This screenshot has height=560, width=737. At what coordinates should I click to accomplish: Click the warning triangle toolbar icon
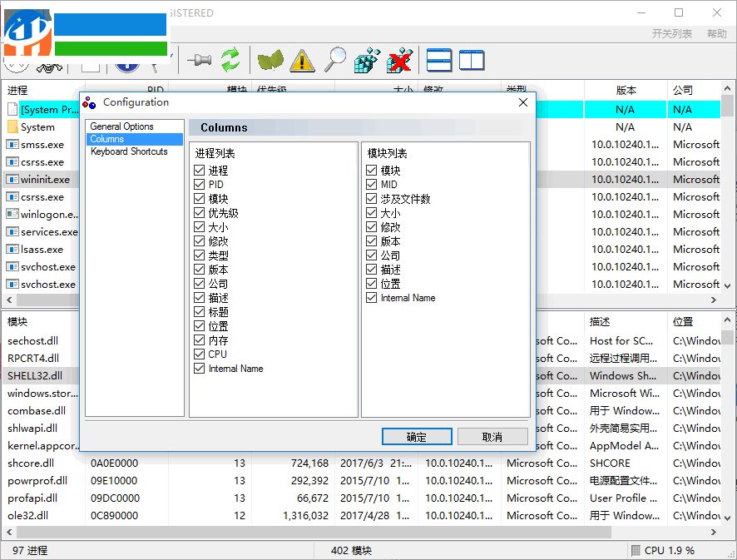click(303, 59)
